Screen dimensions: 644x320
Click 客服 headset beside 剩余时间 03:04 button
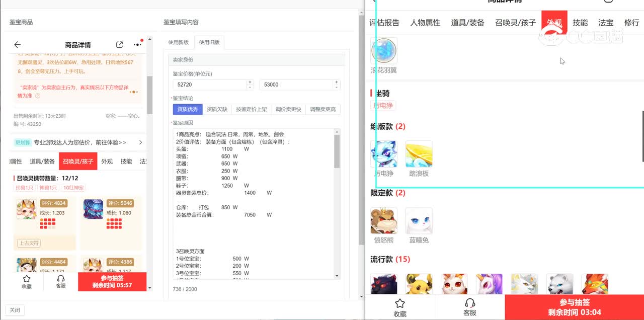click(470, 307)
